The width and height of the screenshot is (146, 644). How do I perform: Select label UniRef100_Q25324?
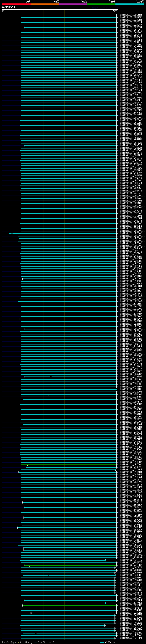[x=131, y=490]
